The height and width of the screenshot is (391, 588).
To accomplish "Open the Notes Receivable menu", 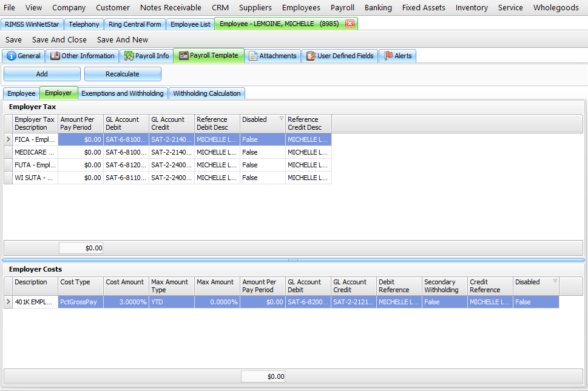I will (171, 7).
